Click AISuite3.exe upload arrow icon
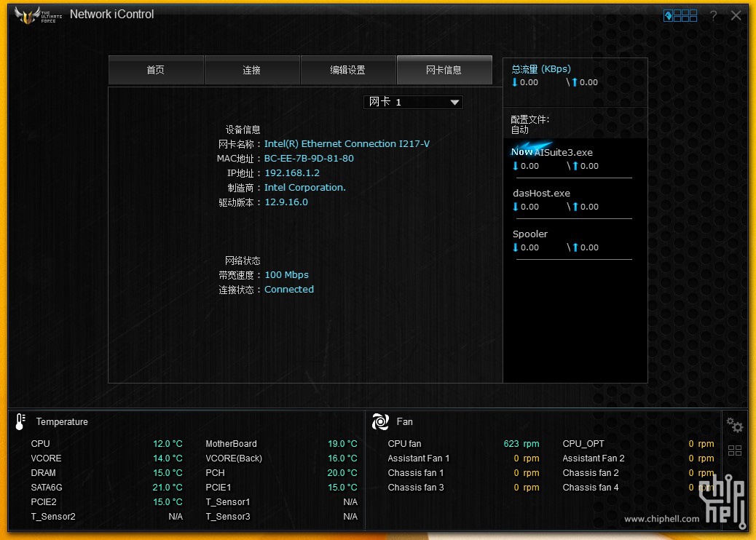This screenshot has height=540, width=756. pos(575,166)
